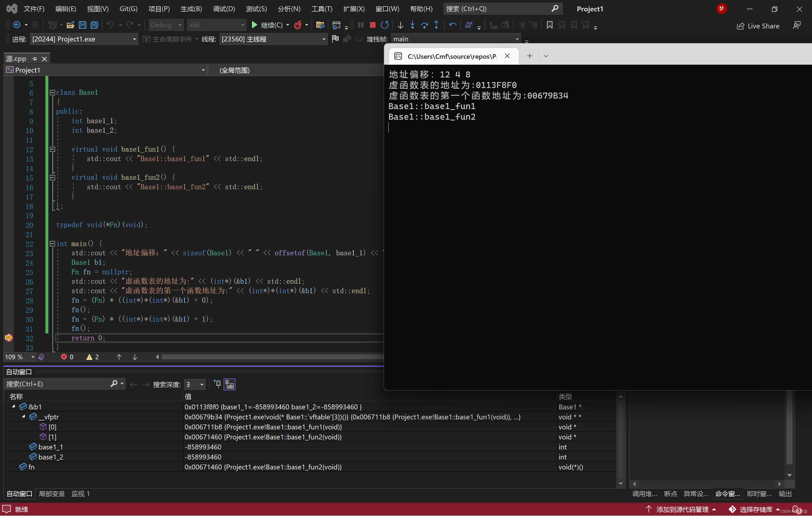
Task: Open new tab in the console window
Action: pyautogui.click(x=529, y=56)
